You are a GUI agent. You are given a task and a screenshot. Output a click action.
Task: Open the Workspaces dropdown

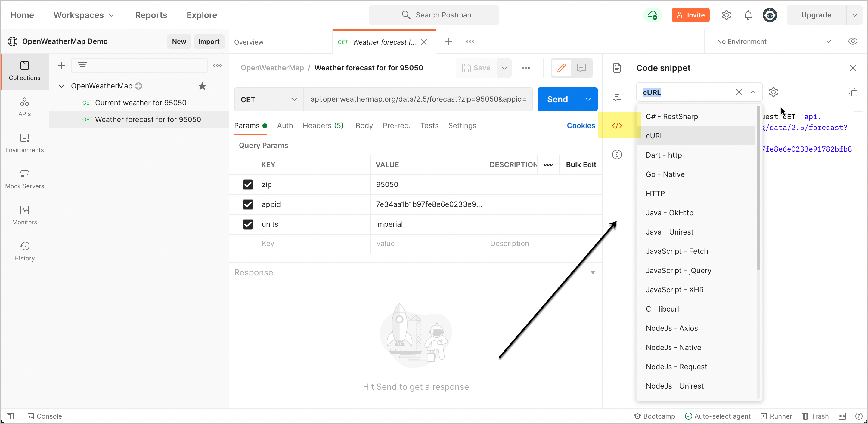(x=84, y=15)
